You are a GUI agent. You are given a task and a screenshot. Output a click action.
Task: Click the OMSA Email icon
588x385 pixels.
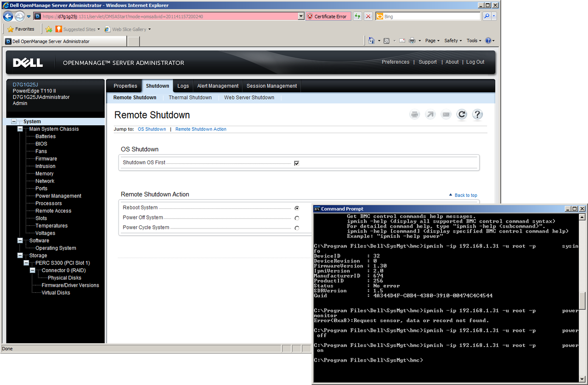pos(446,115)
